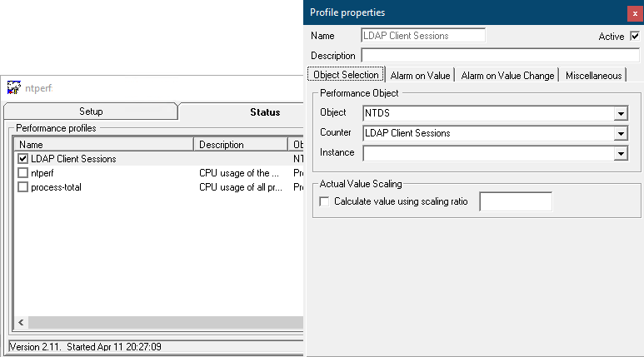This screenshot has height=357, width=644.
Task: Switch to the Alarm on Value tab
Action: pos(421,76)
